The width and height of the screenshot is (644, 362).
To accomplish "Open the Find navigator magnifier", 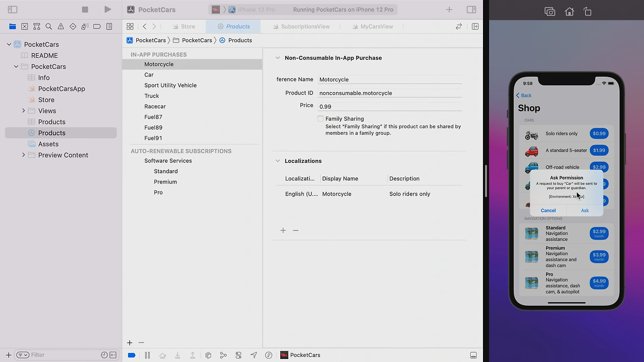I will 49,26.
